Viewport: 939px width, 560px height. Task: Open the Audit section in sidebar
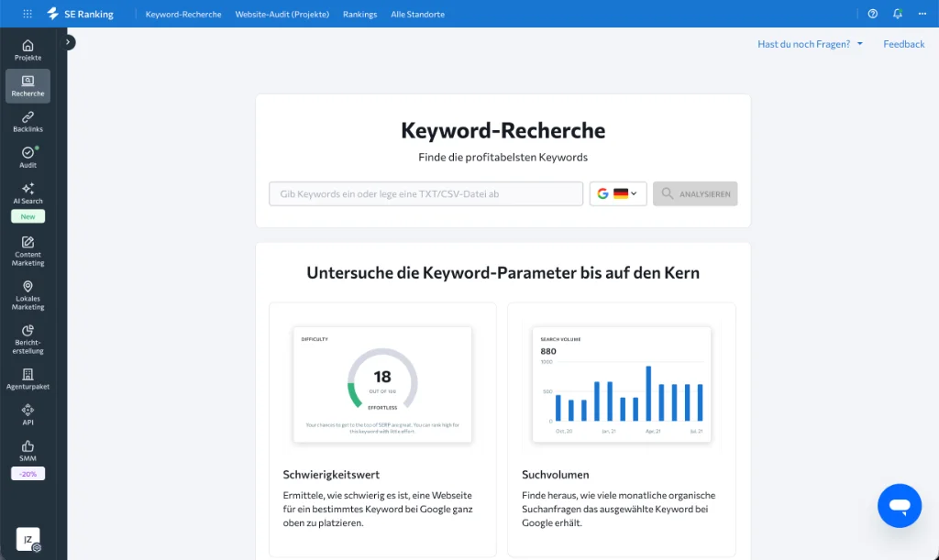pos(28,158)
